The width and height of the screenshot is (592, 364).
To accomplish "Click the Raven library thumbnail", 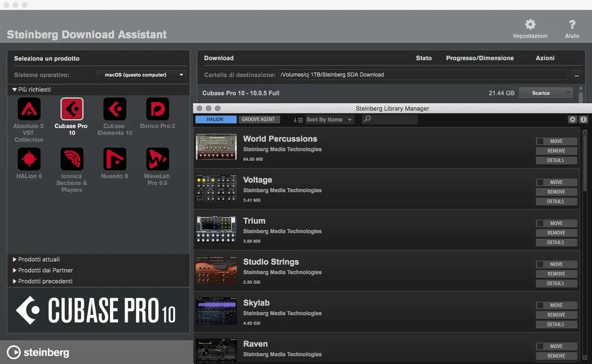I will click(216, 350).
